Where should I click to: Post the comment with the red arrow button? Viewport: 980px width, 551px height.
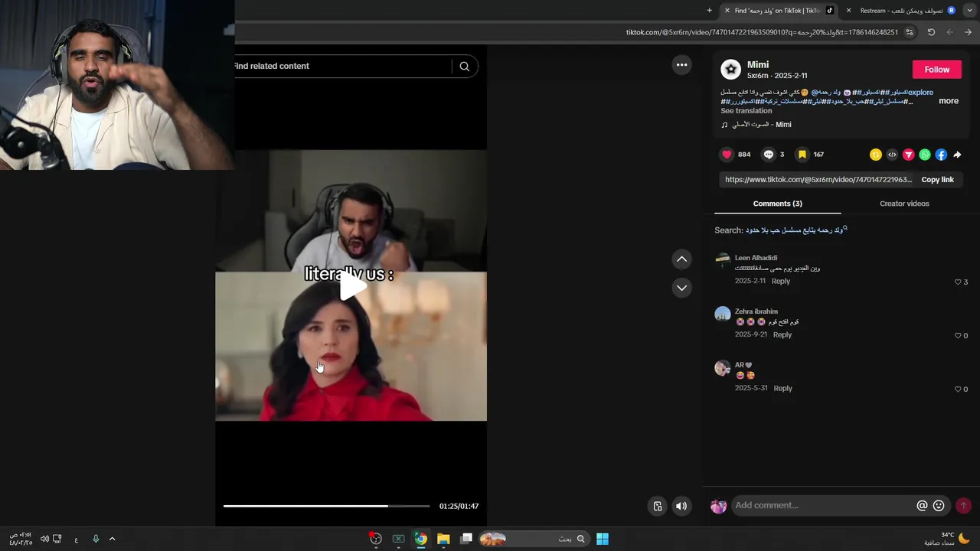(x=963, y=506)
